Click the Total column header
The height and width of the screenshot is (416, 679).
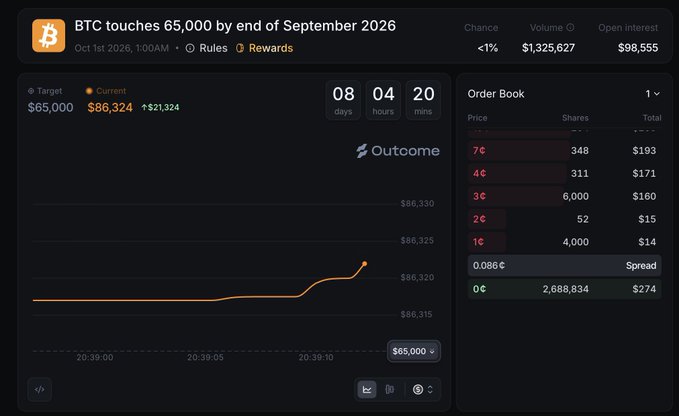click(652, 118)
